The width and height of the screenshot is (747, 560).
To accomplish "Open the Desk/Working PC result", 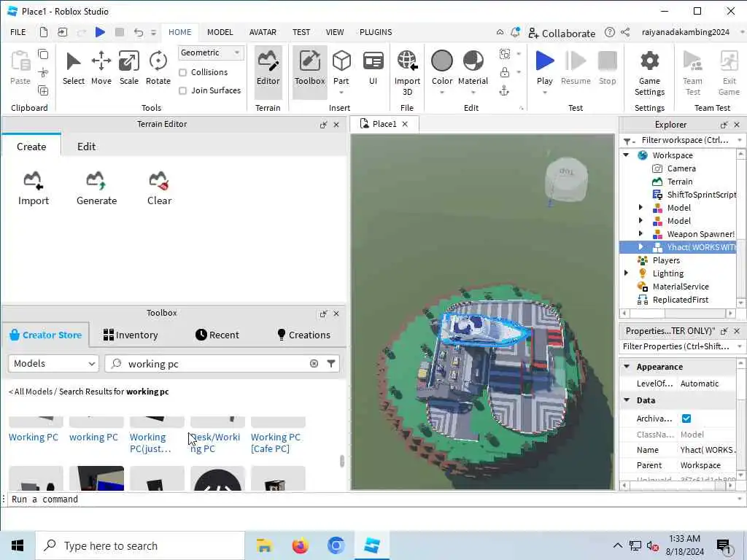I will (215, 443).
